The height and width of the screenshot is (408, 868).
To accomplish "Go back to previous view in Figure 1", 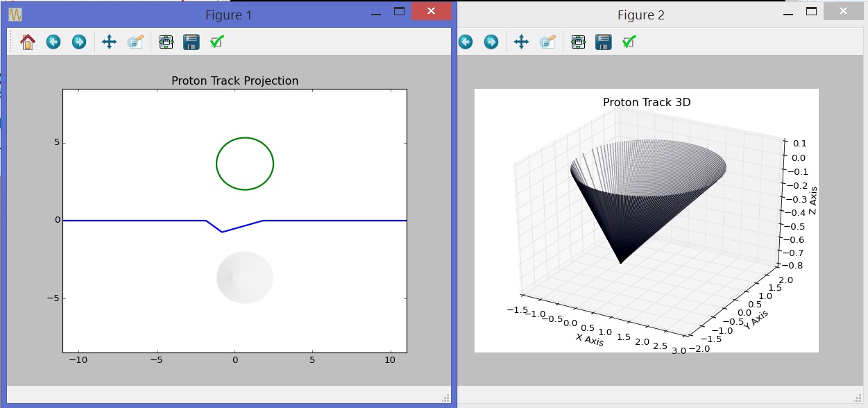I will [x=53, y=42].
